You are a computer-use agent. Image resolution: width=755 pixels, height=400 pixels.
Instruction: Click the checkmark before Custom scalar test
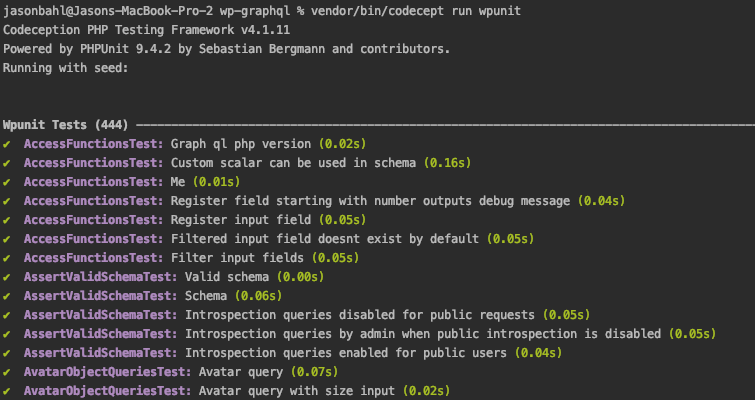click(x=6, y=163)
